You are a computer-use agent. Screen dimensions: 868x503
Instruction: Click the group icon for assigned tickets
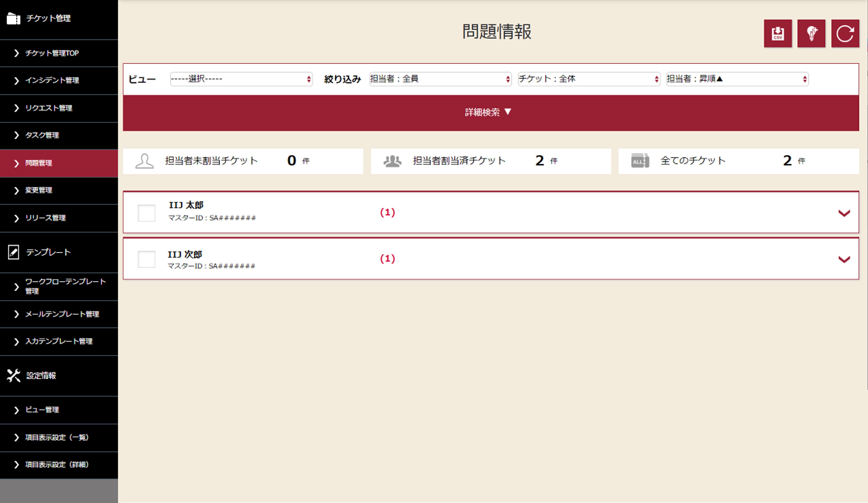point(392,161)
